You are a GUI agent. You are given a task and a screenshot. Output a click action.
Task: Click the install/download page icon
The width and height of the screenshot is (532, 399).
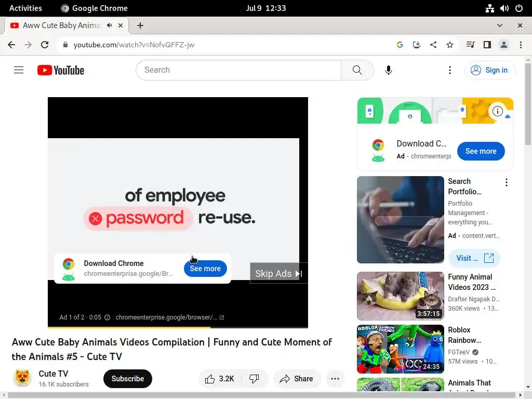coord(417,45)
